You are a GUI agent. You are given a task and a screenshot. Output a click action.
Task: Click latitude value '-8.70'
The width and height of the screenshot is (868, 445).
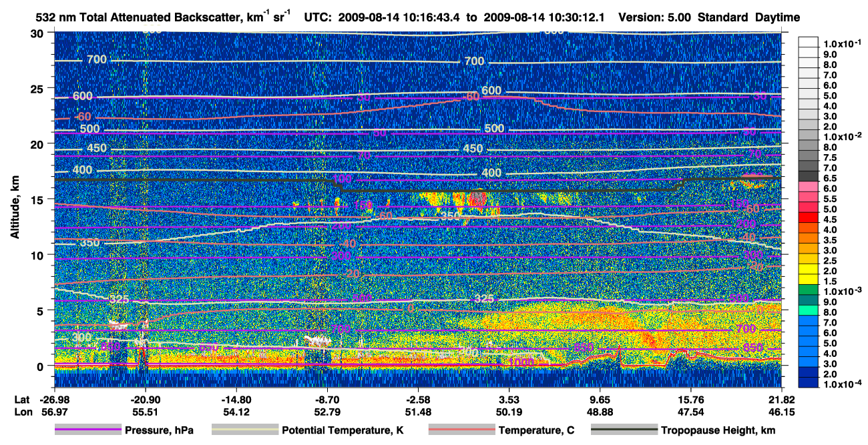327,399
